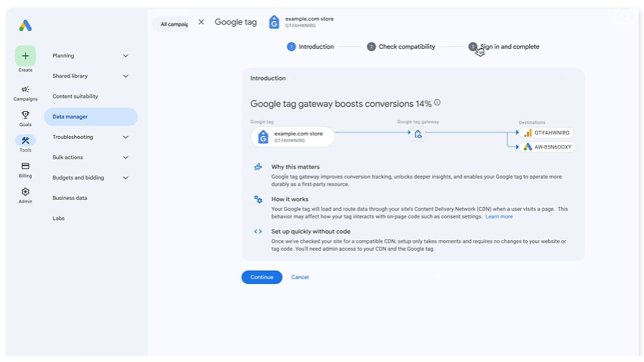Expand Budgets and bidding chevron
Viewport: 644px width, 362px height.
126,177
